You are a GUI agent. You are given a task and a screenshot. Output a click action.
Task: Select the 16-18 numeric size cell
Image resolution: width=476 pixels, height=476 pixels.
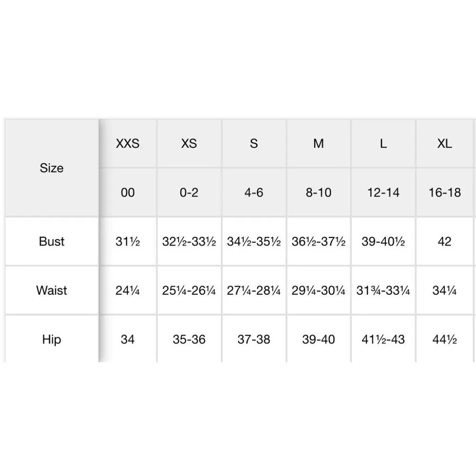(445, 193)
